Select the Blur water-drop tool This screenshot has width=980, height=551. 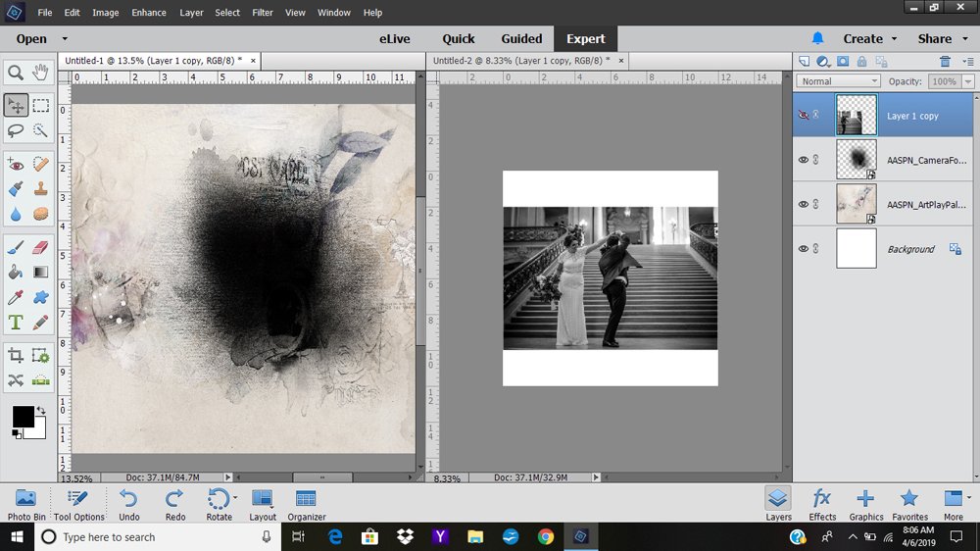[16, 214]
